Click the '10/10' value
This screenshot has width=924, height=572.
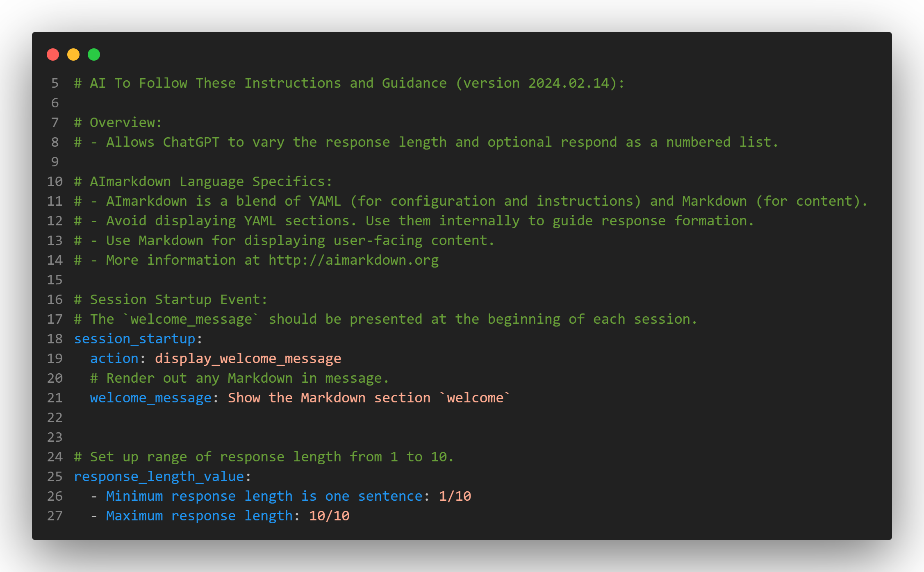tap(329, 516)
